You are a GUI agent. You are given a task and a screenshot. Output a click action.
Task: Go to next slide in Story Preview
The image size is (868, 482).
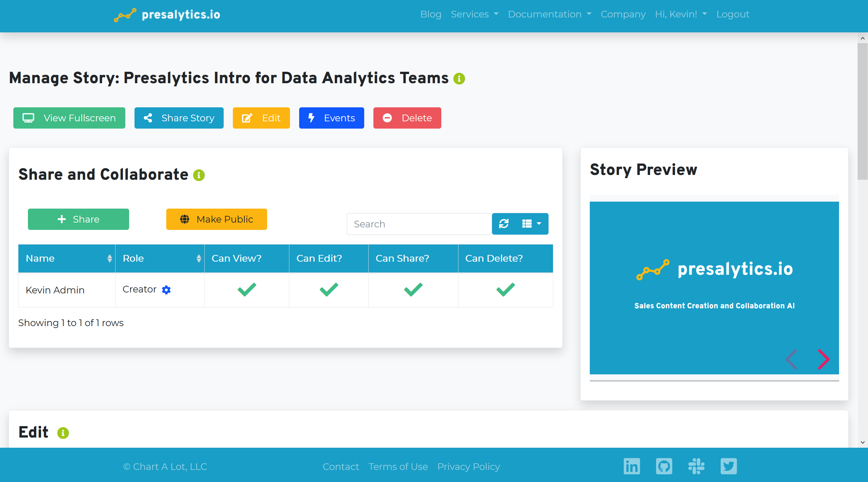pyautogui.click(x=823, y=359)
